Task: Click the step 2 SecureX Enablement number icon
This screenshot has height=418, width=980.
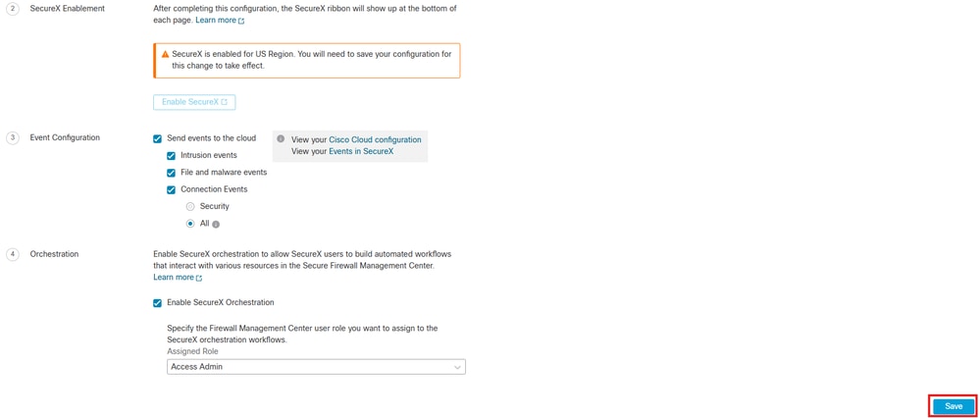Action: (13, 9)
